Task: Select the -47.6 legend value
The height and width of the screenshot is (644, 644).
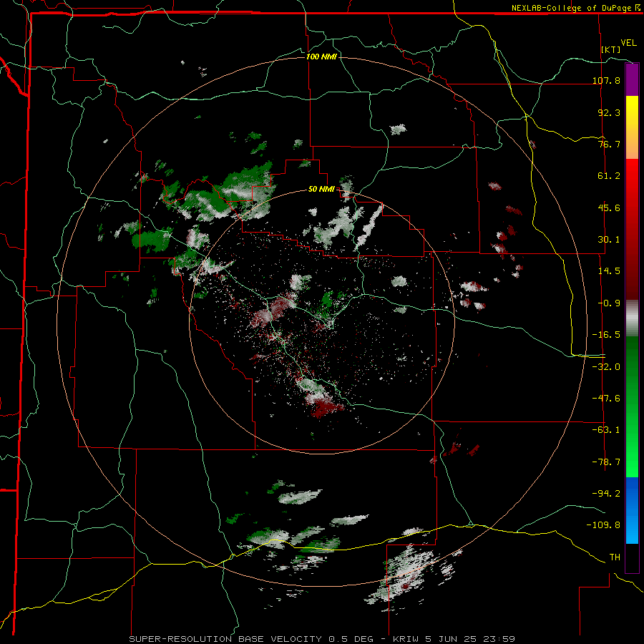Action: pyautogui.click(x=606, y=398)
